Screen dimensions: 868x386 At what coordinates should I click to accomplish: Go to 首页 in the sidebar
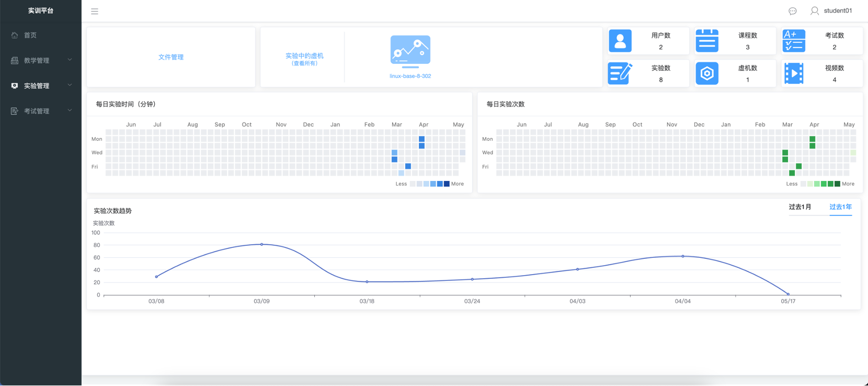pos(30,36)
